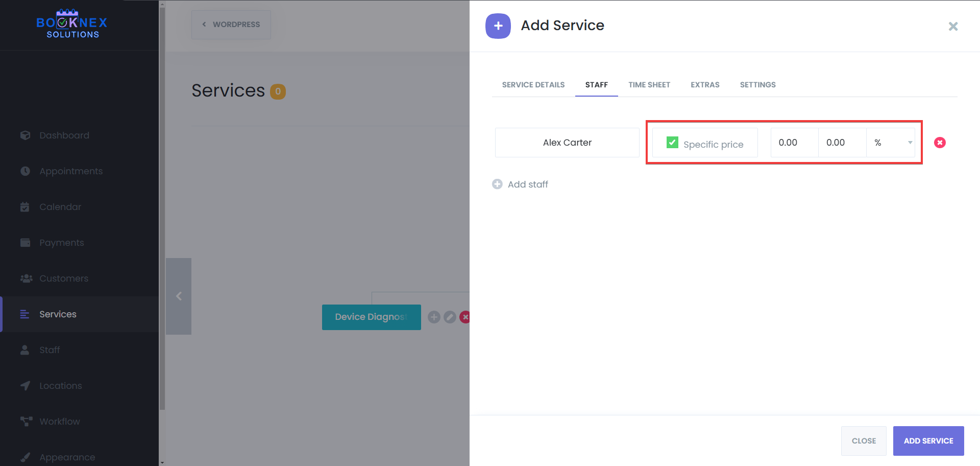The height and width of the screenshot is (466, 980).
Task: Click the ADD SERVICE button
Action: pyautogui.click(x=928, y=440)
